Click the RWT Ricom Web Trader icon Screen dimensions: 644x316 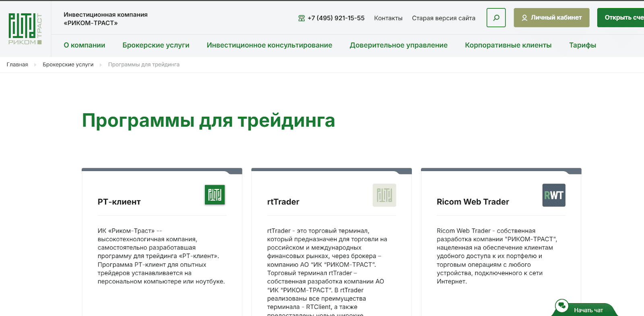[x=554, y=195]
